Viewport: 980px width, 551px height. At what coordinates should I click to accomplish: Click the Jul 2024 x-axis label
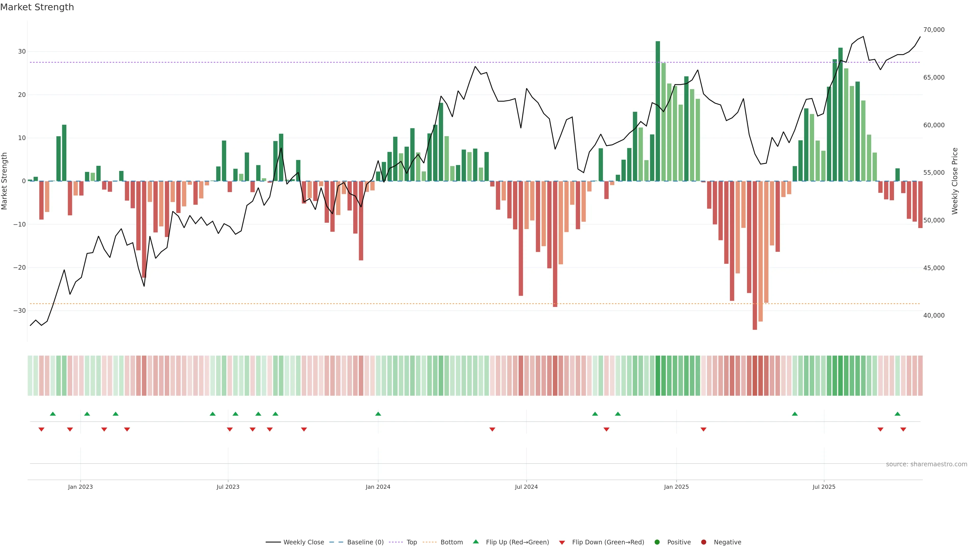[x=526, y=487]
